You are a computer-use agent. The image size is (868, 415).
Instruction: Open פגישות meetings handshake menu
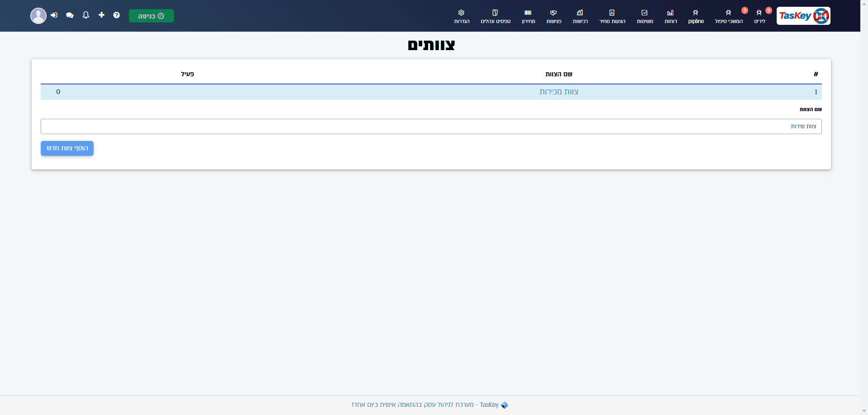(x=554, y=17)
